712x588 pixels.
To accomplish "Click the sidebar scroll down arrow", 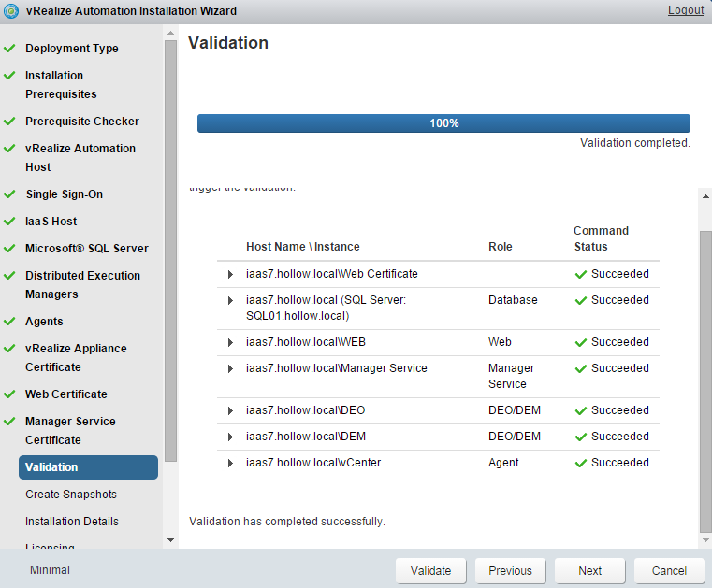I will click(170, 540).
